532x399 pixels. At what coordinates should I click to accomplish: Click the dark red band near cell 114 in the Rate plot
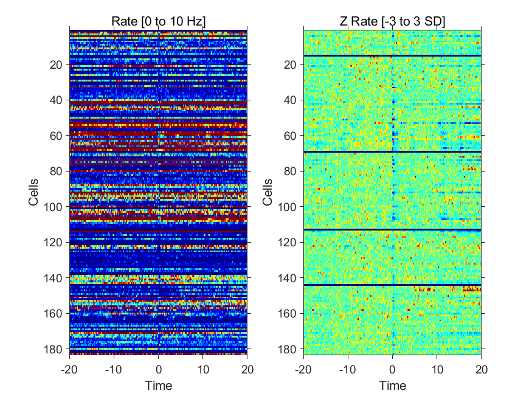159,231
